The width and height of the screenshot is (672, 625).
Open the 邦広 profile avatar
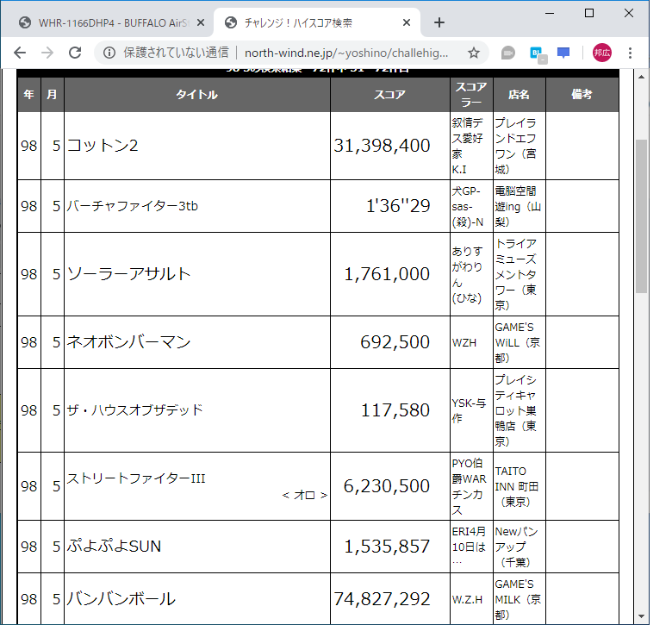tap(601, 53)
